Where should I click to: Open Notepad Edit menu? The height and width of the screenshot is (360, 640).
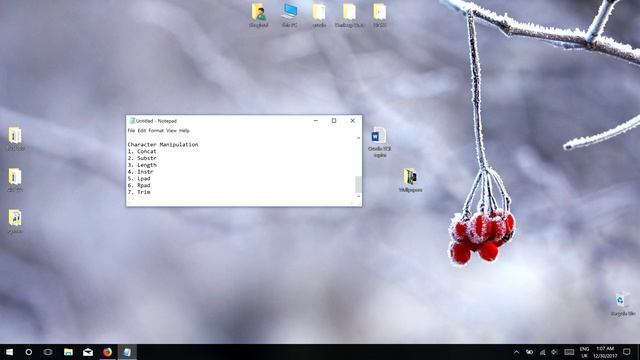142,131
